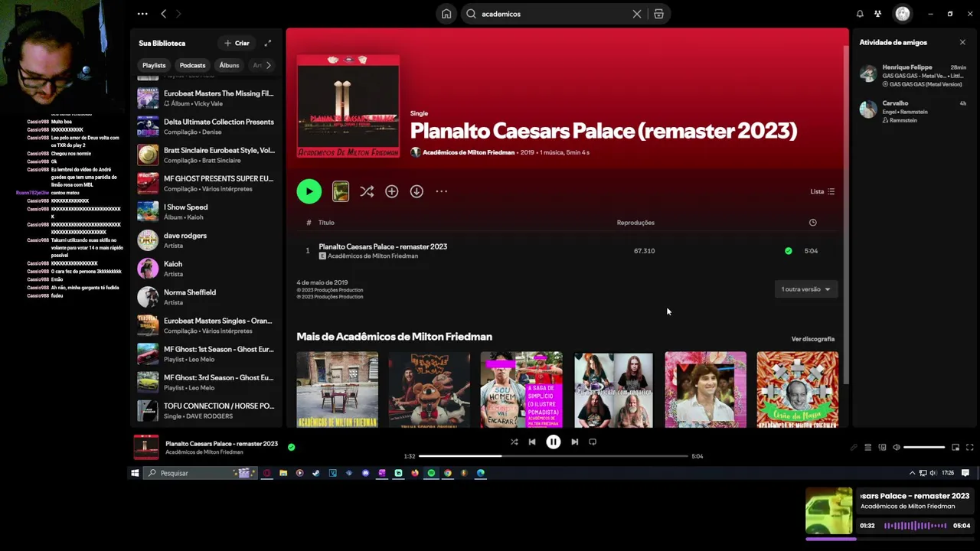The image size is (980, 551).
Task: Expand the '1 outra versão' dropdown
Action: [x=805, y=289]
